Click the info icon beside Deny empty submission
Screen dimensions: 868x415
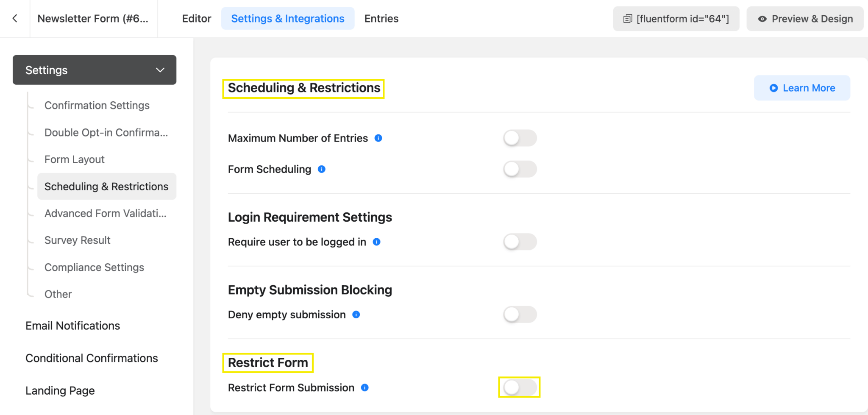[356, 315]
